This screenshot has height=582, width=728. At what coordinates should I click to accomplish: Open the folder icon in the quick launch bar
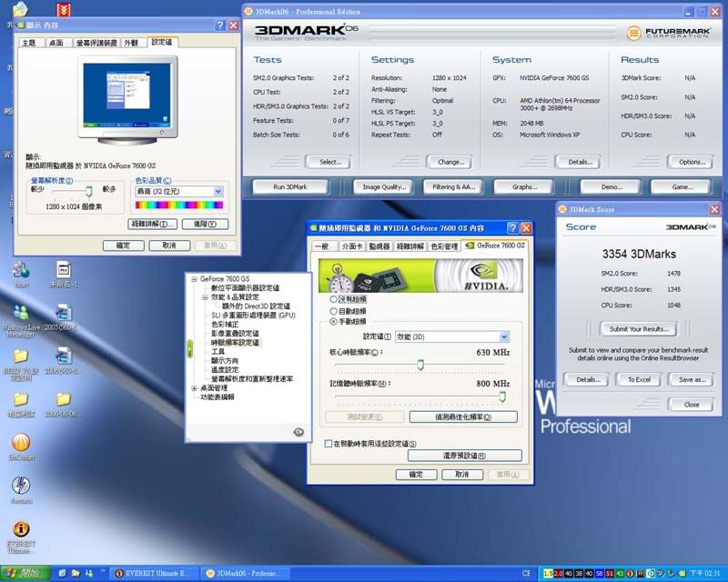76,573
